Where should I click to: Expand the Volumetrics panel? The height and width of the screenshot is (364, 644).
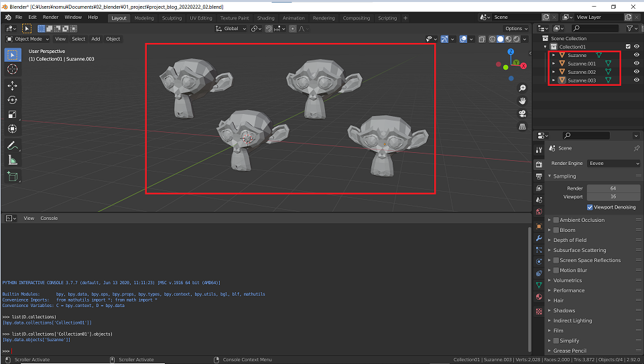(x=567, y=280)
